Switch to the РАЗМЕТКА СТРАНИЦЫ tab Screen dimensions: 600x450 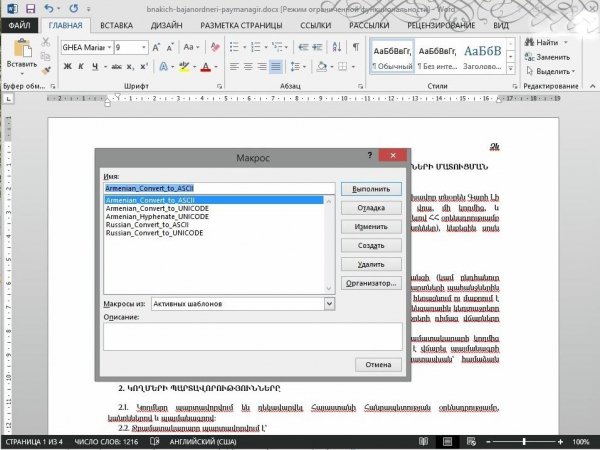(241, 26)
